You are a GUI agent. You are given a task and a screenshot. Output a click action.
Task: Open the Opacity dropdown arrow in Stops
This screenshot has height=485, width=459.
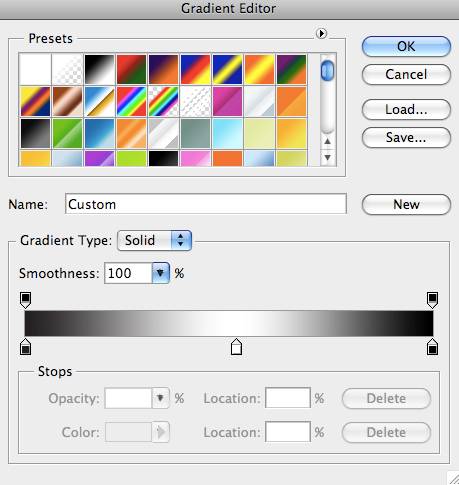[x=161, y=398]
